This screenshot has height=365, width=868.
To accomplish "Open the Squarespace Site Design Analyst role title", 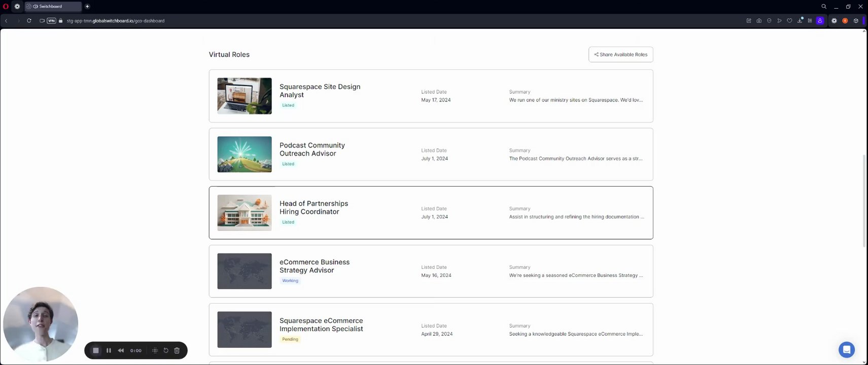I will (320, 91).
